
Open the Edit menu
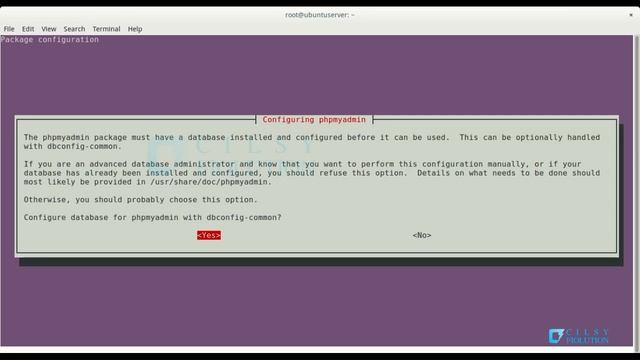28,29
